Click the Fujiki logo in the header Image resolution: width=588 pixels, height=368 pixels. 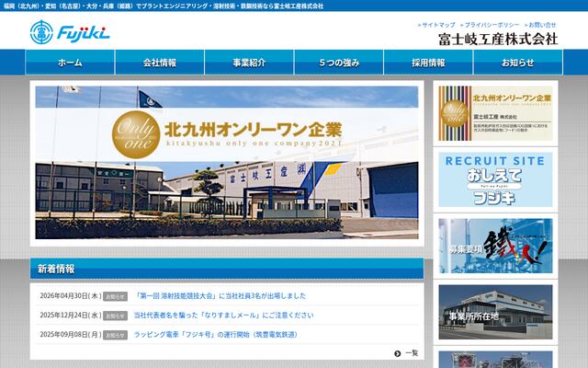tap(70, 32)
